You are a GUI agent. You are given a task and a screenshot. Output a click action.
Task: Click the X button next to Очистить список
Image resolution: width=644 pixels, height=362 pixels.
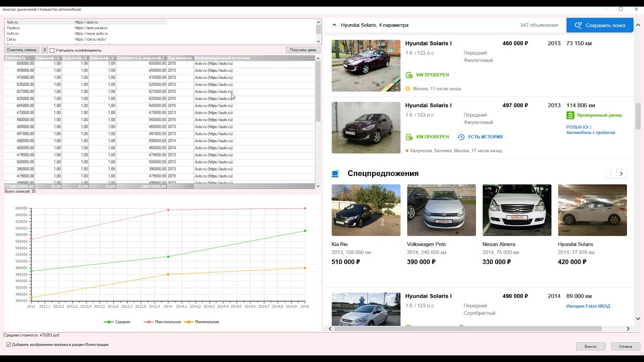point(44,50)
